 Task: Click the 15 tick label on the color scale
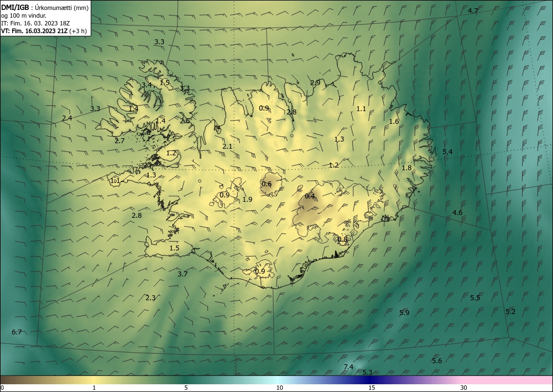(372, 388)
